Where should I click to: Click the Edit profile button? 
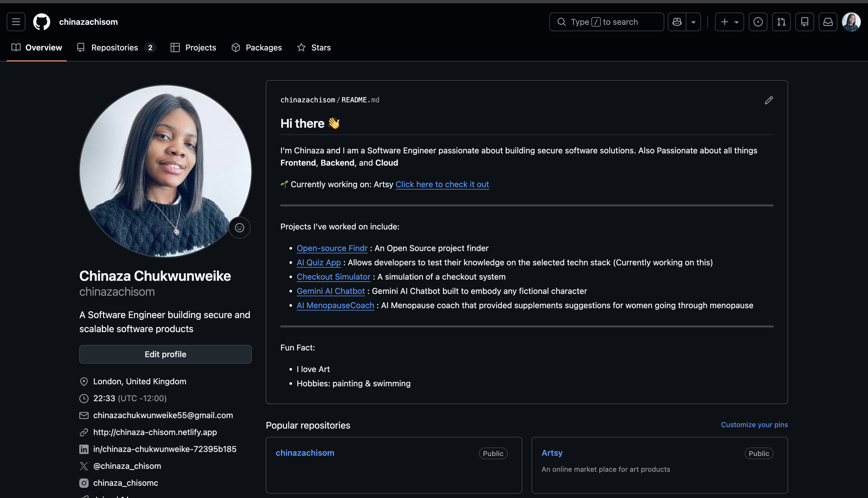(x=165, y=354)
